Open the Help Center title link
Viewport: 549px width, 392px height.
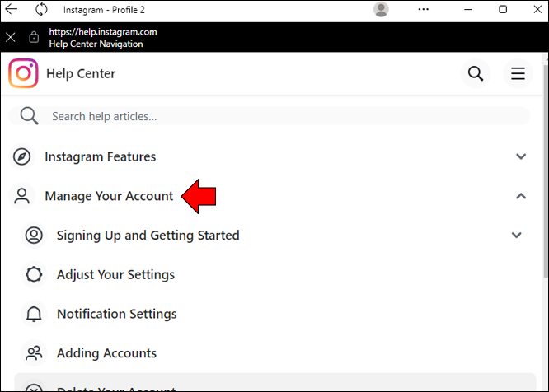pyautogui.click(x=81, y=73)
